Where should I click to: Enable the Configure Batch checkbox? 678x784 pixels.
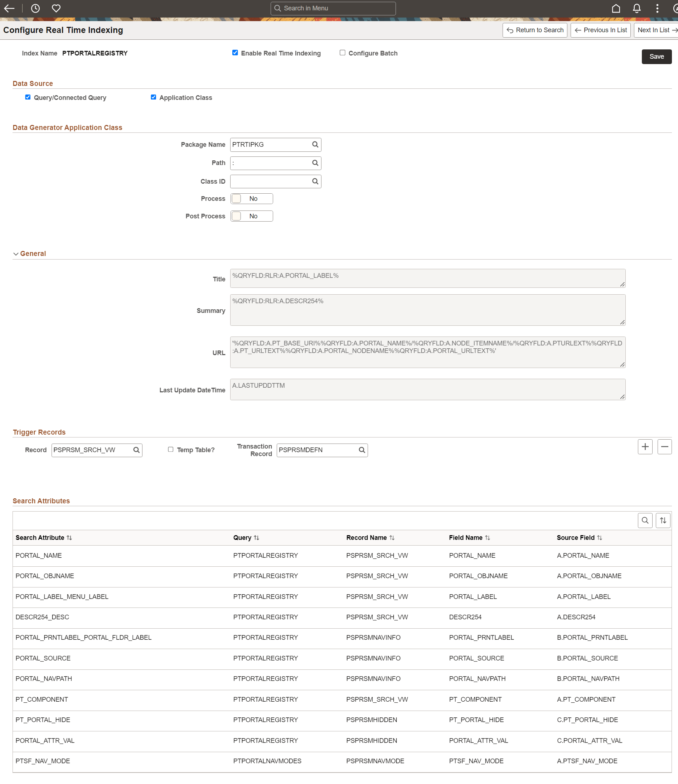coord(343,53)
